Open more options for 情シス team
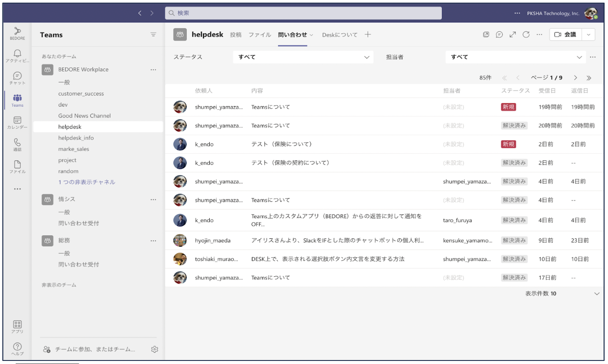Viewport: 608px width, 364px height. click(153, 200)
